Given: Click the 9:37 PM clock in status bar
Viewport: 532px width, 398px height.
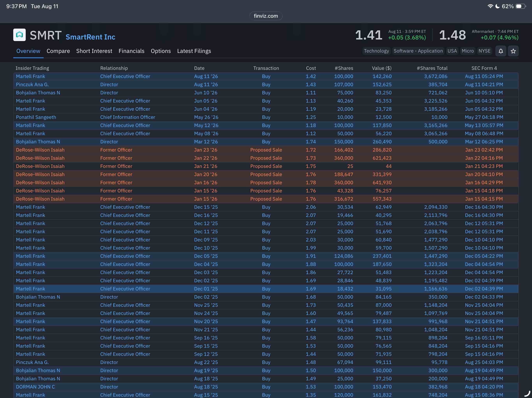Looking at the screenshot, I should 16,6.
